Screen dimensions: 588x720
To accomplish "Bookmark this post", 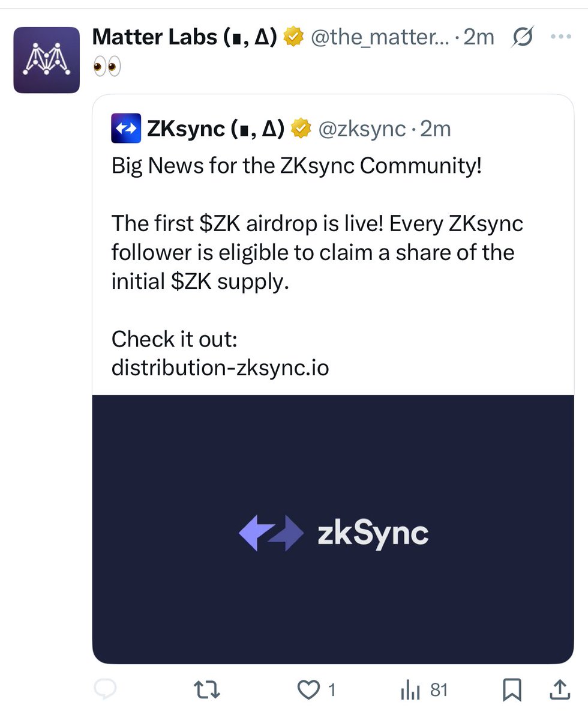I will [512, 690].
